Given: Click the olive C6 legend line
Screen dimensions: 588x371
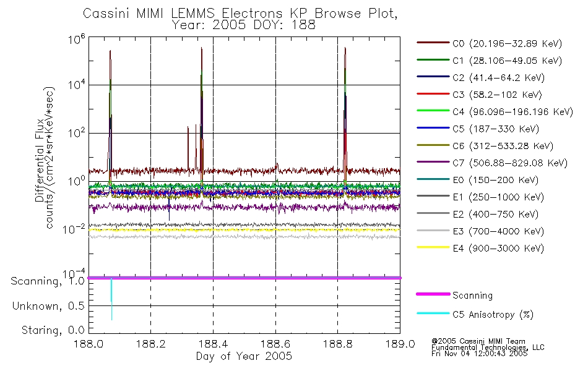Looking at the screenshot, I should tap(433, 145).
